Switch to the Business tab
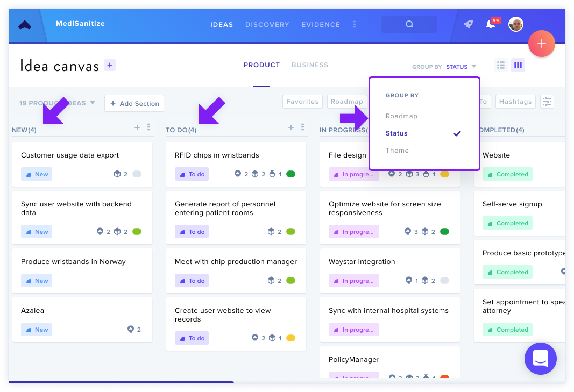Image resolution: width=574 pixels, height=392 pixels. coord(310,65)
